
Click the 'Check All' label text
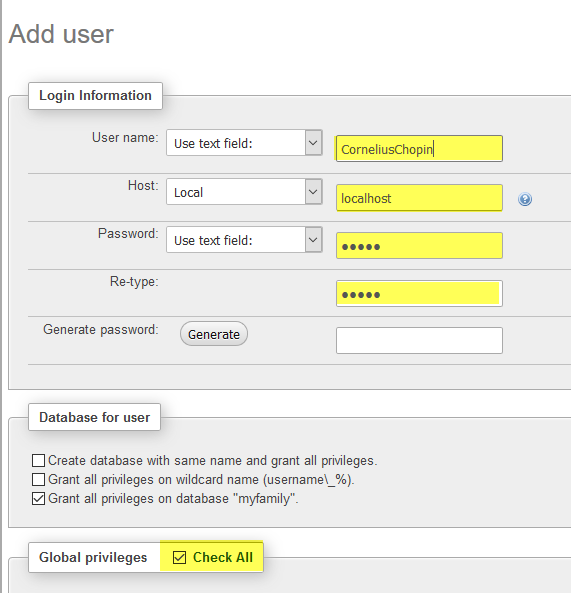pos(223,557)
